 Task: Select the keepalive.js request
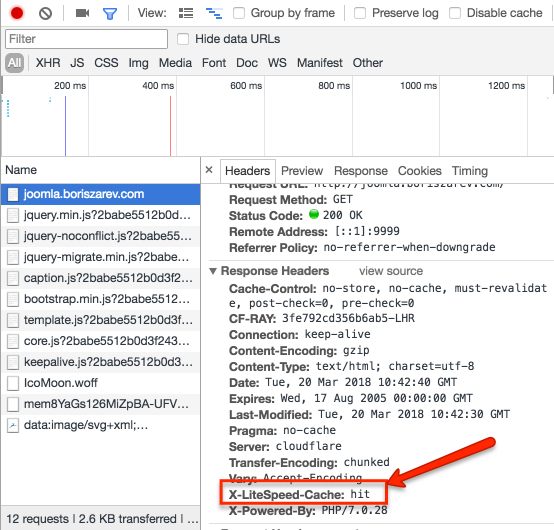click(100, 362)
